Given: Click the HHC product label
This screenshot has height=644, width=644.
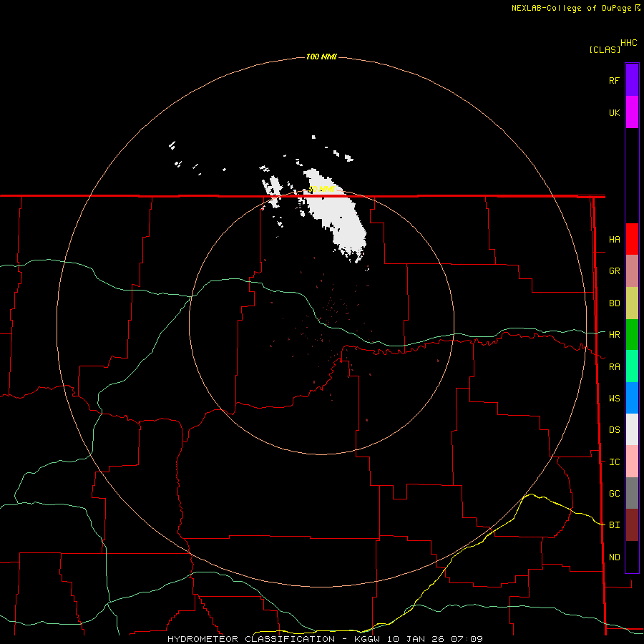Looking at the screenshot, I should pyautogui.click(x=629, y=43).
